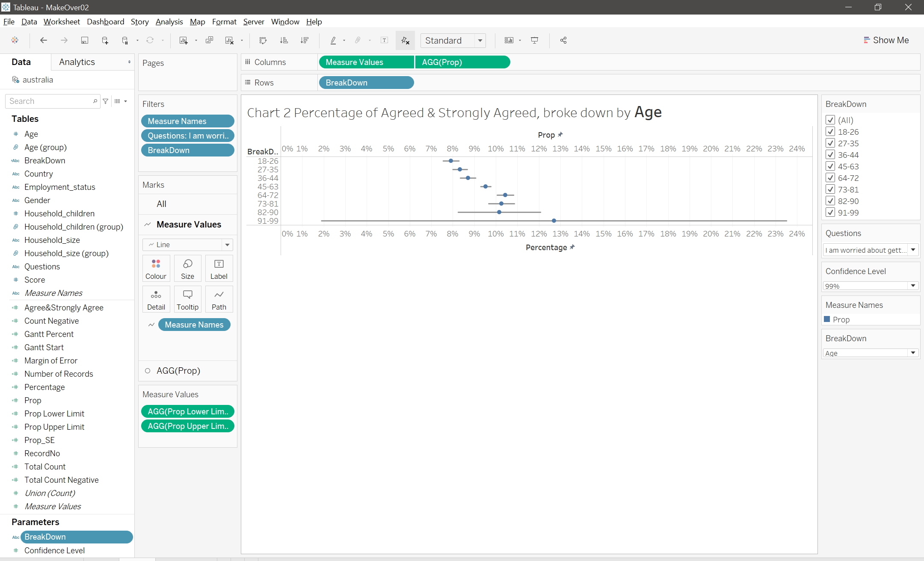Click the New Data Source icon

tap(105, 40)
